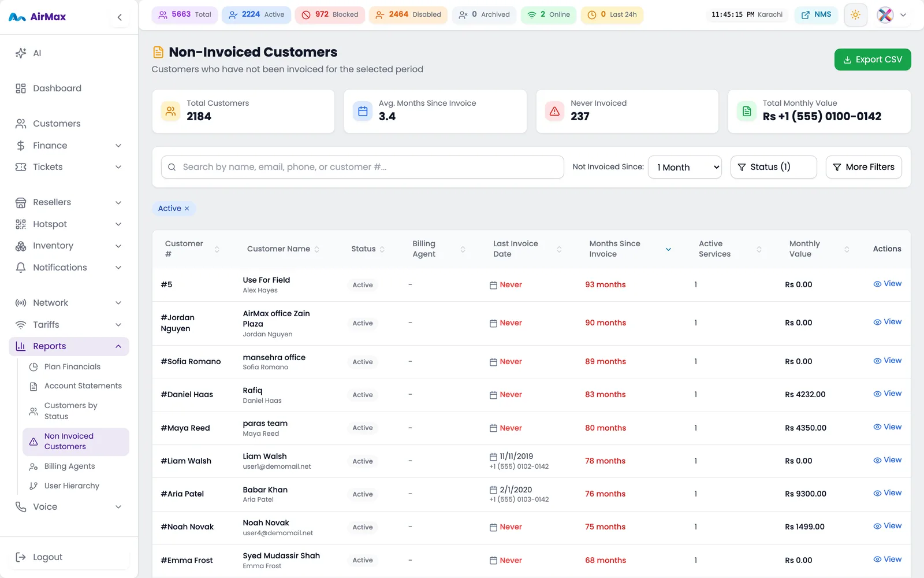The height and width of the screenshot is (578, 924).
Task: Click calendar icon in Liam Walsh's invoice date
Action: (x=493, y=457)
